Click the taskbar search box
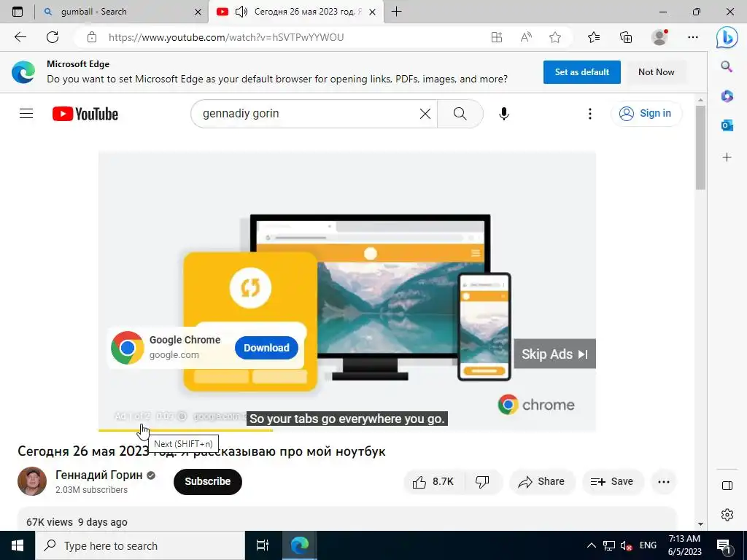 point(140,545)
